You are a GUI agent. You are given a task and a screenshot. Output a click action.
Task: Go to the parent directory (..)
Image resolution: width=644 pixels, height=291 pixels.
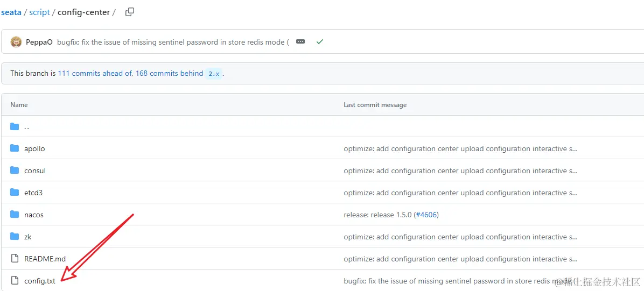[x=26, y=127]
